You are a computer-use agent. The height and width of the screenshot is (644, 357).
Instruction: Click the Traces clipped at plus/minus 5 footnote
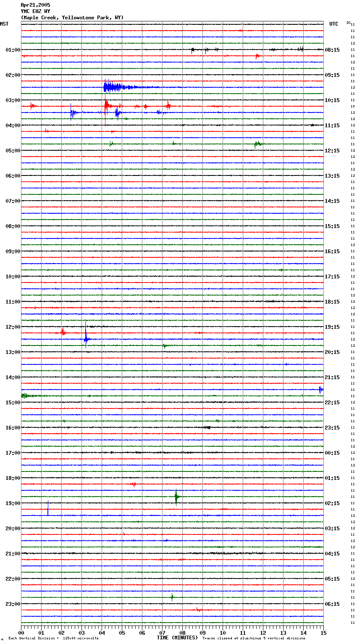click(254, 639)
